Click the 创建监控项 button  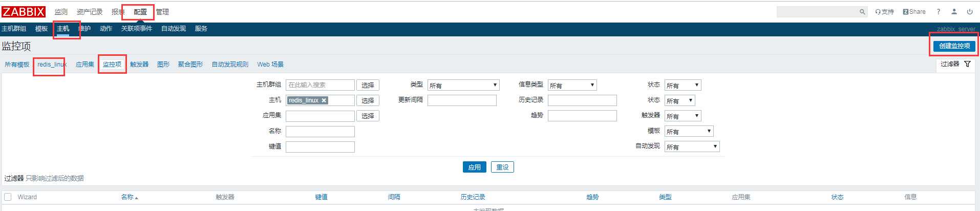954,46
